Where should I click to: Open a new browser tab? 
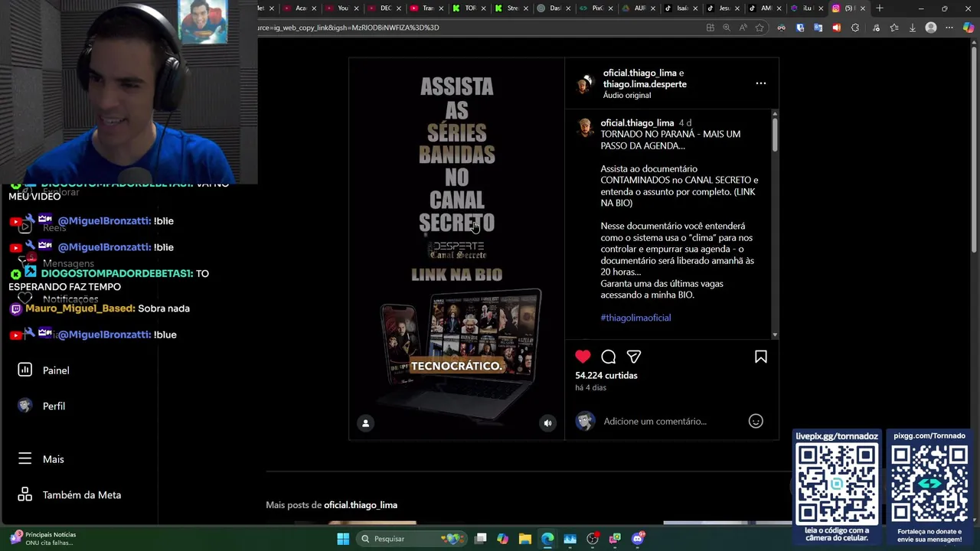click(x=880, y=8)
